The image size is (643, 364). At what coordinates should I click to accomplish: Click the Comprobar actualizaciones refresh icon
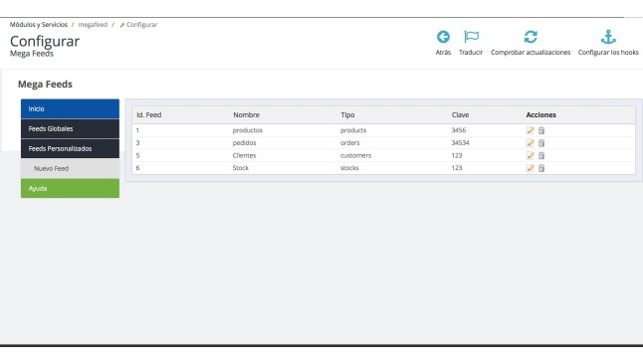coord(531,37)
